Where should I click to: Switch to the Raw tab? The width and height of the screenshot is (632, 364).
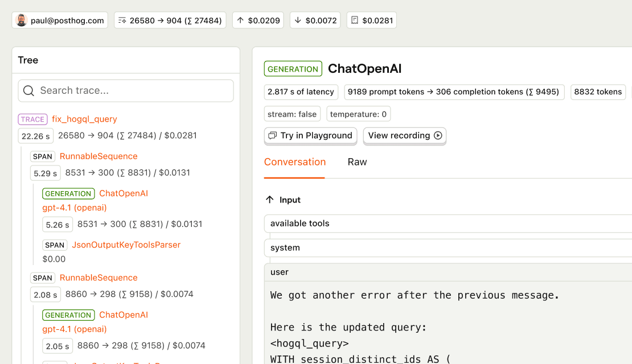click(357, 162)
